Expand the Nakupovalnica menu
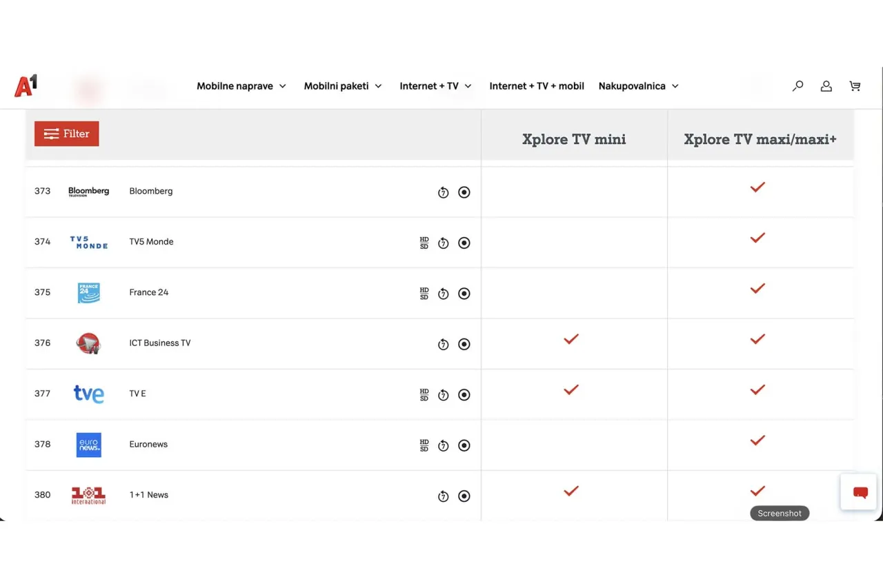 [x=639, y=86]
